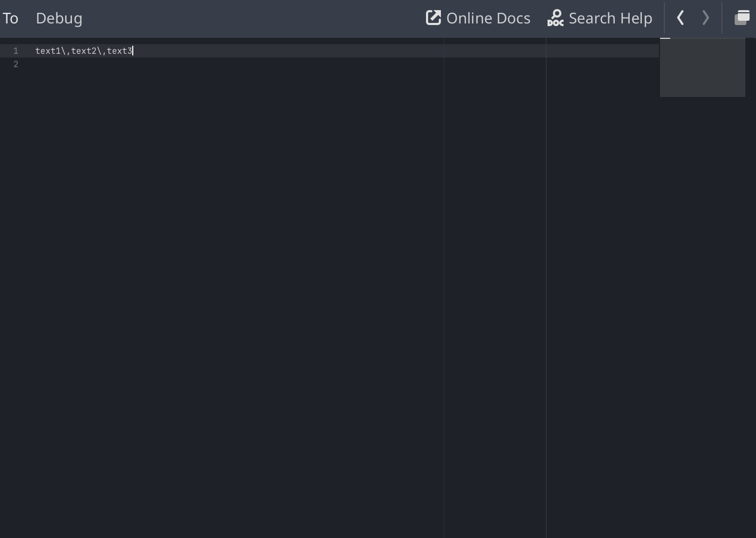The image size is (756, 538).
Task: Open the Debug menu
Action: click(59, 18)
